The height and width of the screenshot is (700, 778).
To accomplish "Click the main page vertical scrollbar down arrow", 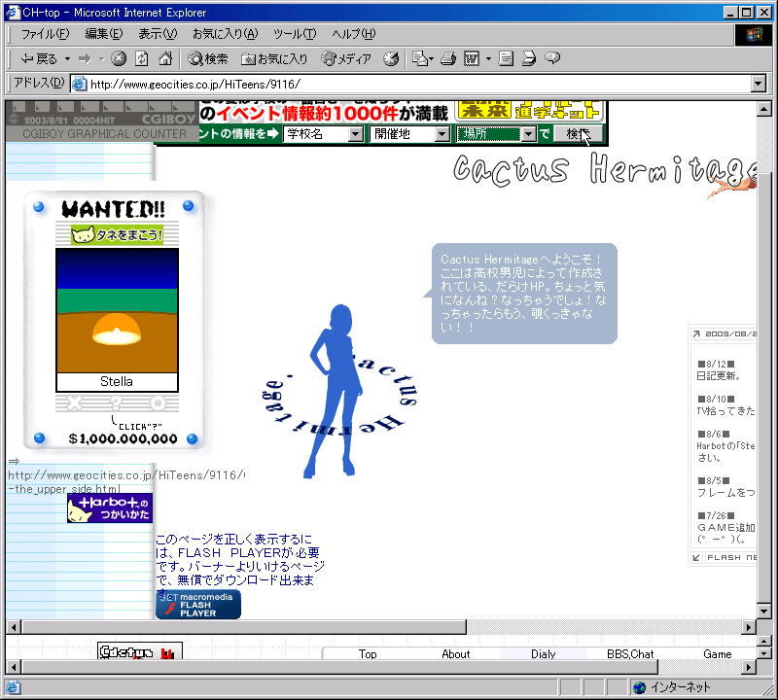I will 764,611.
